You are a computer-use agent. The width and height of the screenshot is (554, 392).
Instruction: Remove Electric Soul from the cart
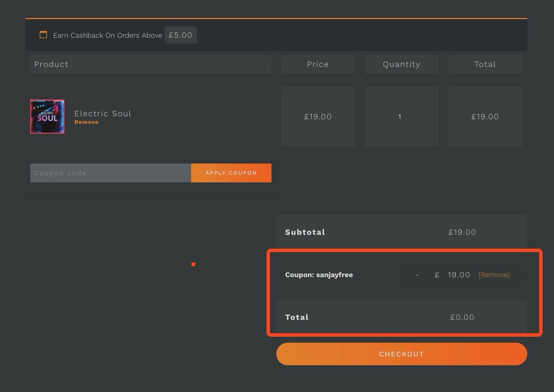click(86, 122)
